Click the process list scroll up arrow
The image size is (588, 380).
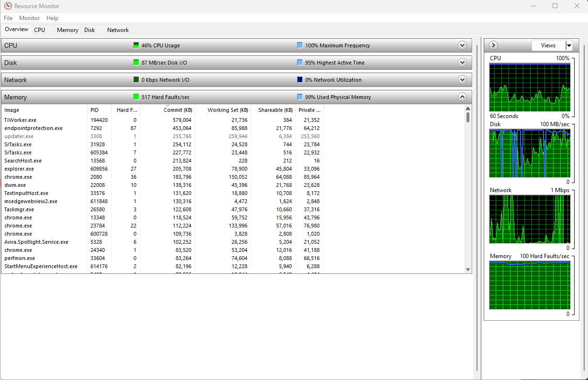click(468, 109)
